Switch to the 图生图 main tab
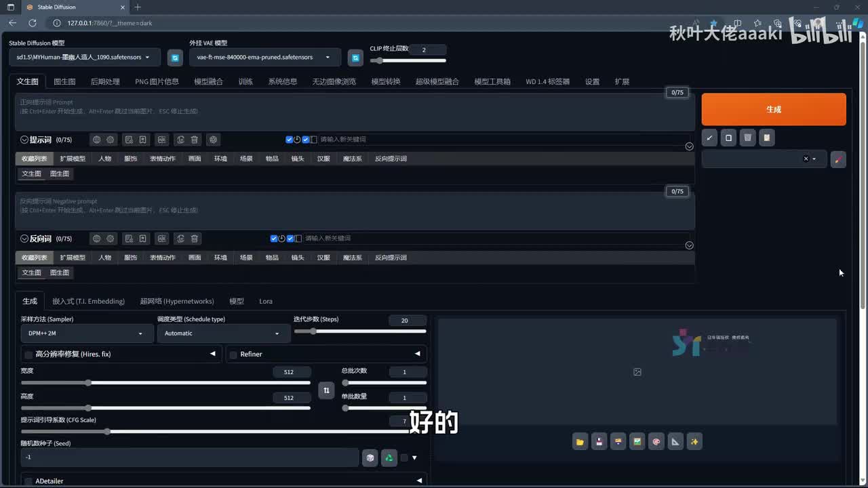The image size is (868, 488). click(64, 81)
